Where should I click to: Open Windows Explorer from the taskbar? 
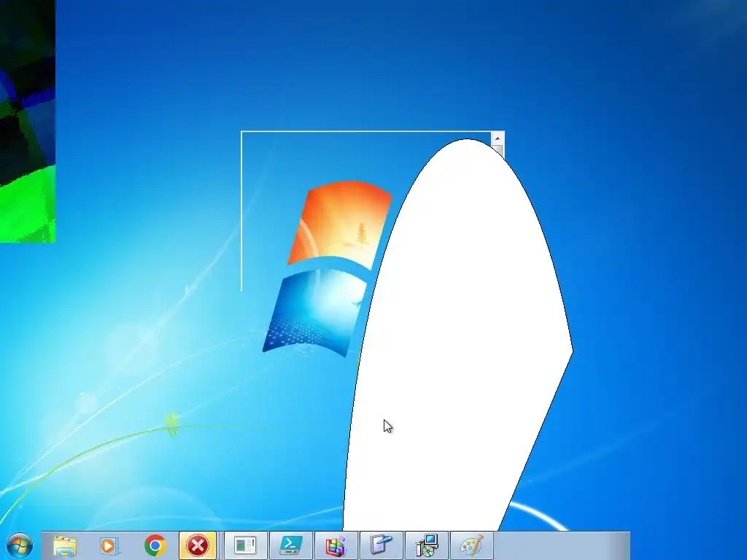click(x=65, y=545)
